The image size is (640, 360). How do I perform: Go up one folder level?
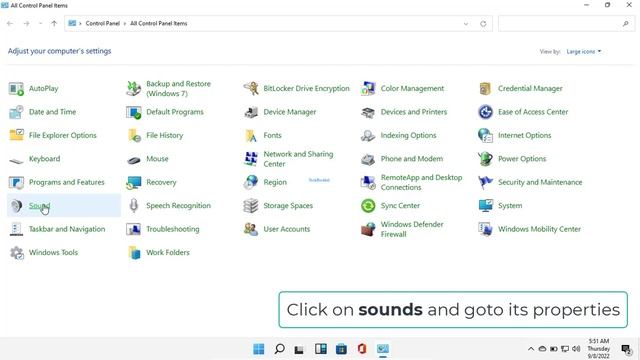click(54, 24)
